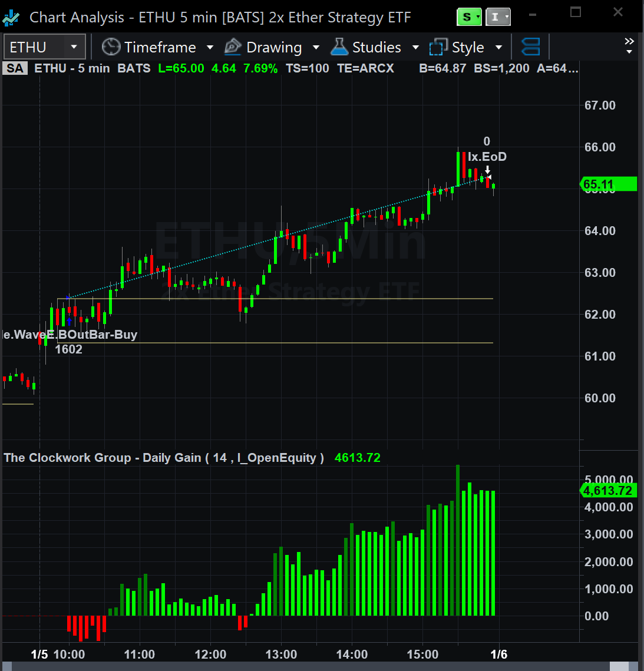Click the blue buy arrow marker on chart
The width and height of the screenshot is (644, 671).
click(x=70, y=322)
